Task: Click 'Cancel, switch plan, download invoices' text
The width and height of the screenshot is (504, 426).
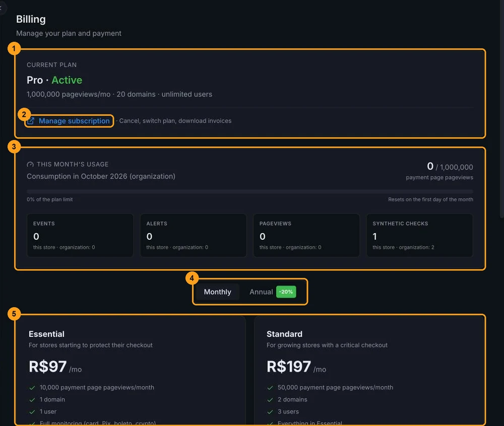Action: [x=175, y=121]
